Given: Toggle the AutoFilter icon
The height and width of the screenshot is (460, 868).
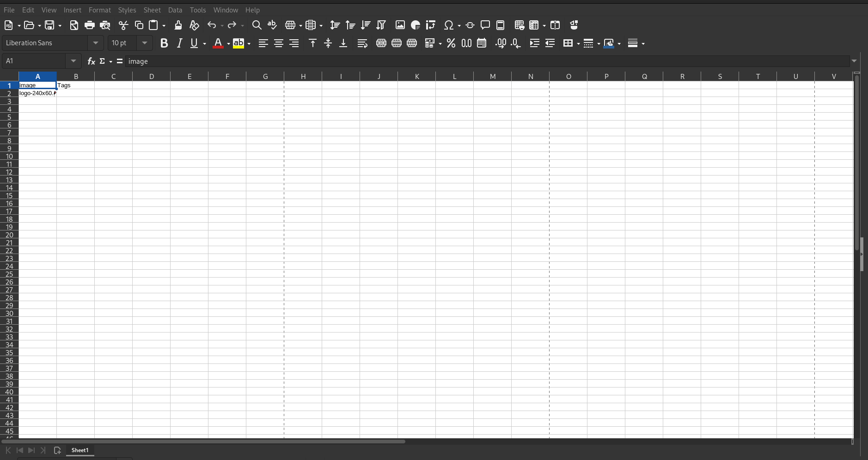Looking at the screenshot, I should point(381,25).
